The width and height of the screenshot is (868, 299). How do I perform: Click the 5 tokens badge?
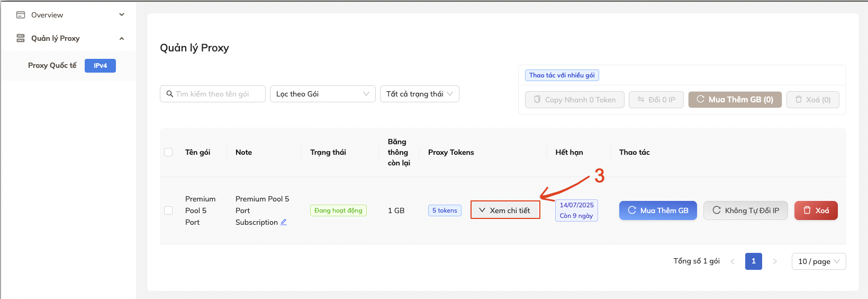(x=445, y=210)
